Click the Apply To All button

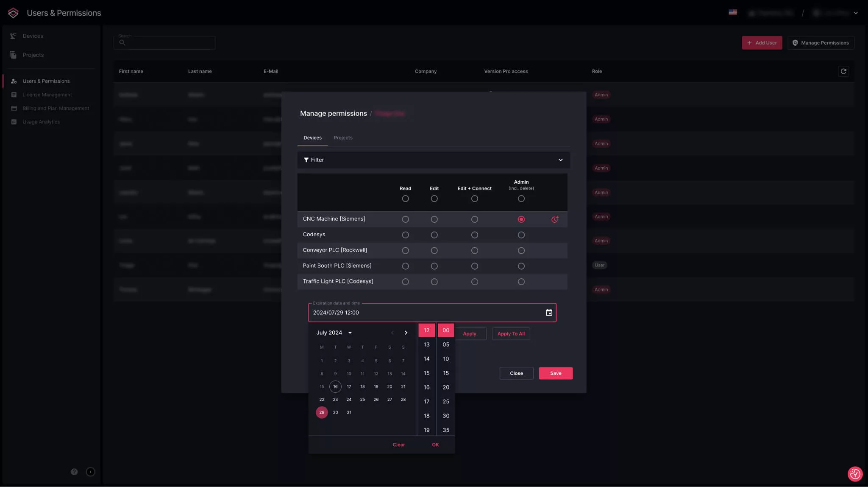coord(511,334)
